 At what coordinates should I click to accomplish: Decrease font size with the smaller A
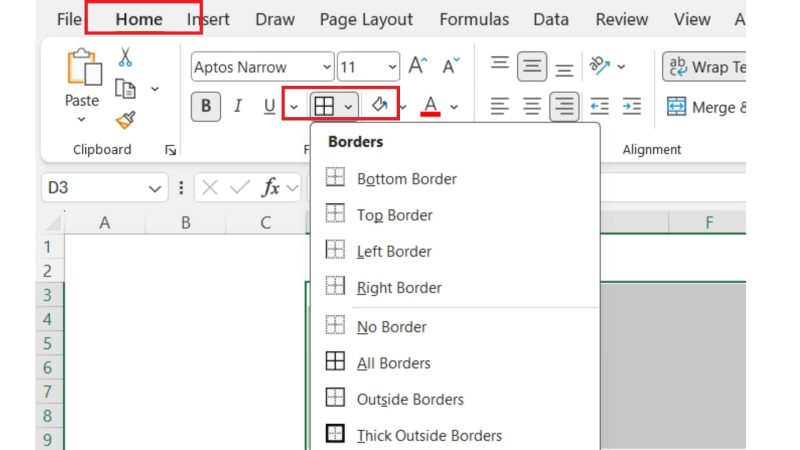click(451, 66)
